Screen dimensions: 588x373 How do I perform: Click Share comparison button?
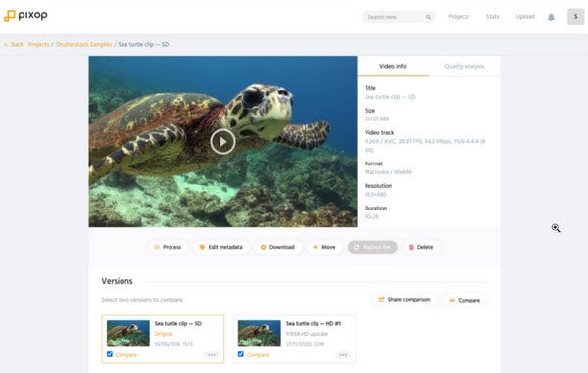pyautogui.click(x=405, y=300)
